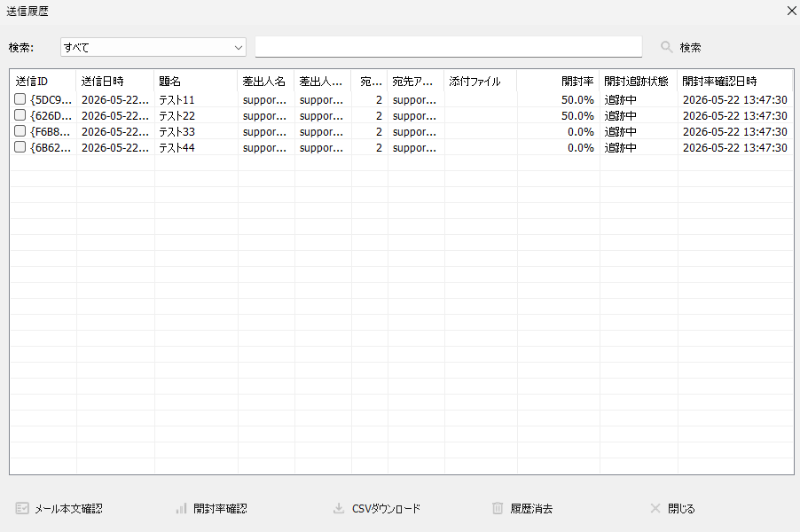This screenshot has height=532, width=800.
Task: Open the すべて search filter dropdown
Action: click(x=153, y=47)
